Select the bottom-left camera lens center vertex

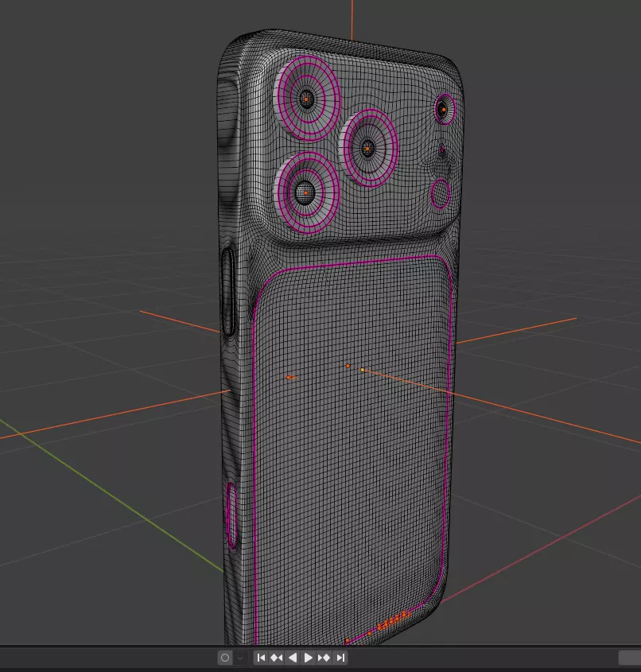(305, 193)
